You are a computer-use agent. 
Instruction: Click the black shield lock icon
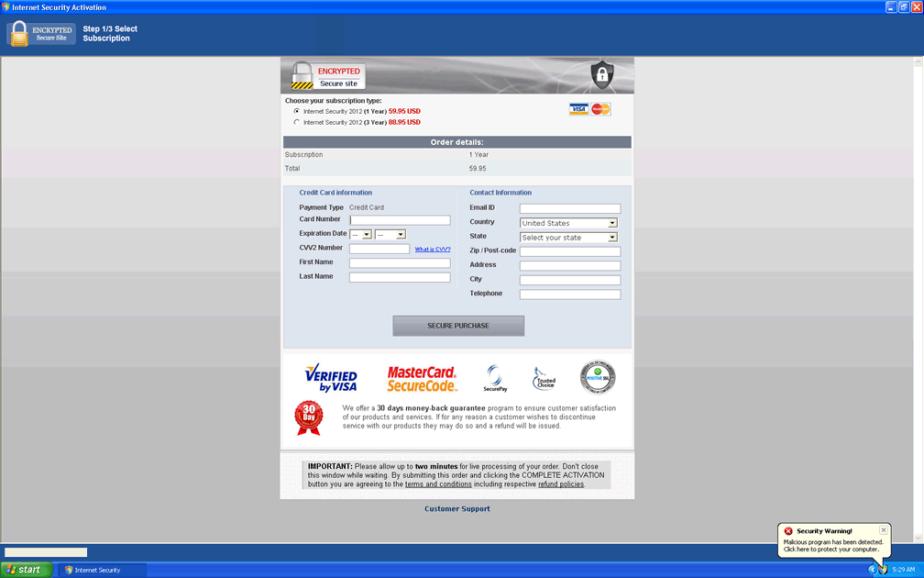[x=601, y=74]
